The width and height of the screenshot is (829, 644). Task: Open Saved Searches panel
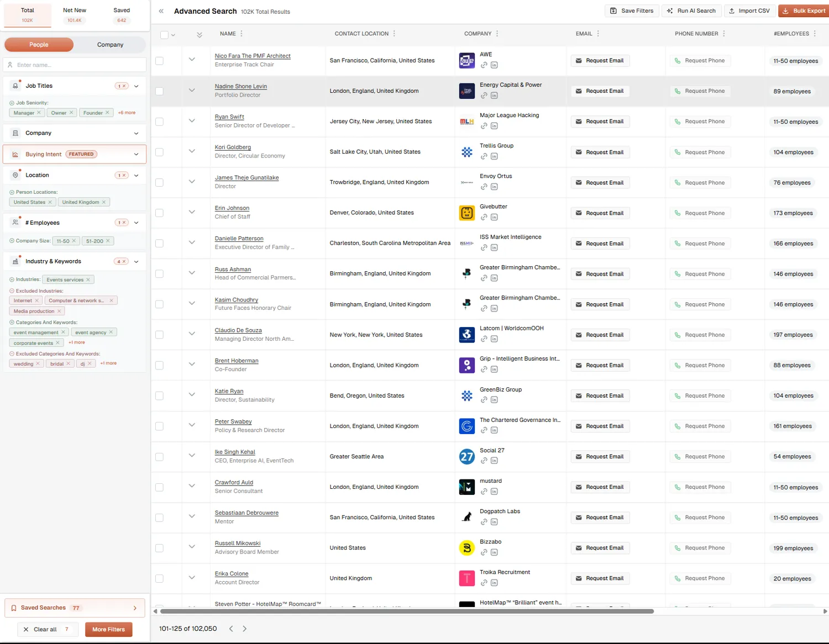click(75, 608)
